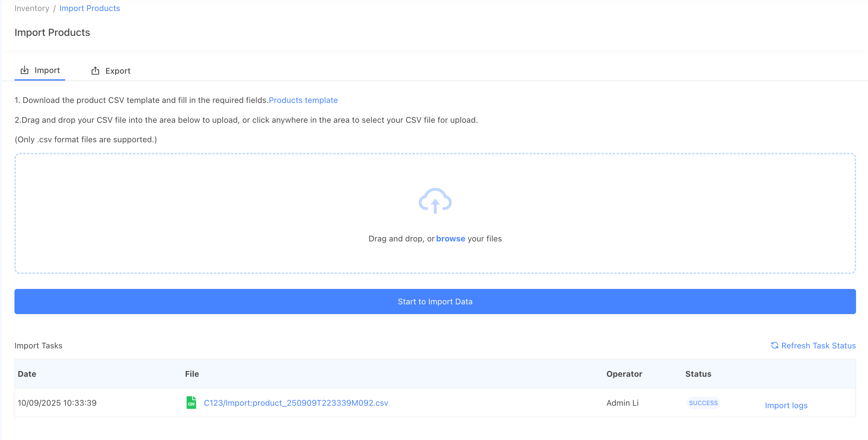Click the green CSV file icon

click(x=191, y=403)
